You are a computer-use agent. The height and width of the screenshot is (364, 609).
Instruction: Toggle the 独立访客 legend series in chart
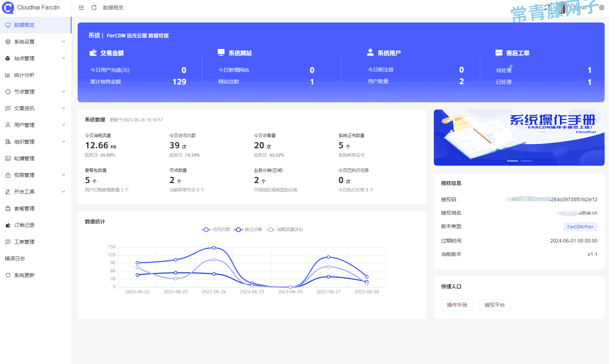click(x=248, y=229)
